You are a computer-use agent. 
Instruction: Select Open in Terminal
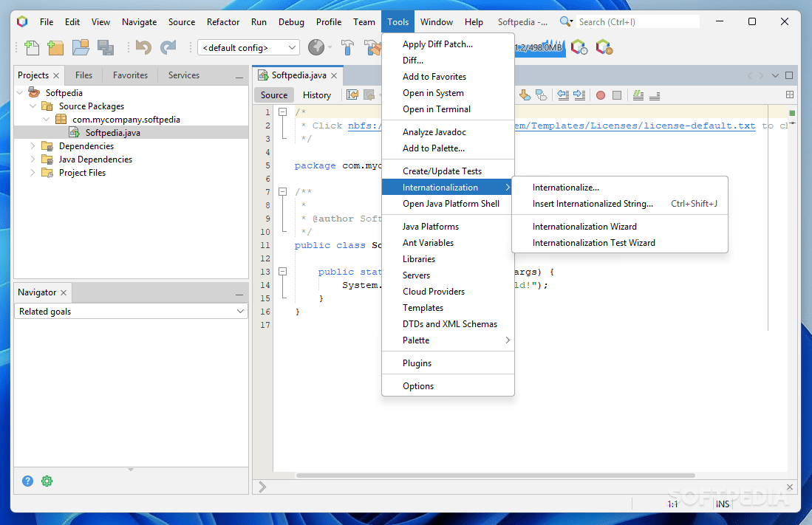click(448, 109)
